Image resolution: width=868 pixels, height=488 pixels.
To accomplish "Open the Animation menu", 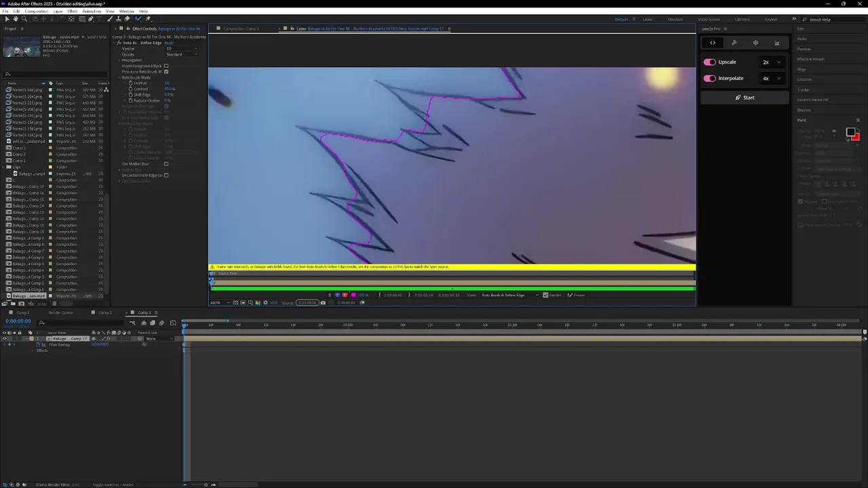I will coord(92,12).
